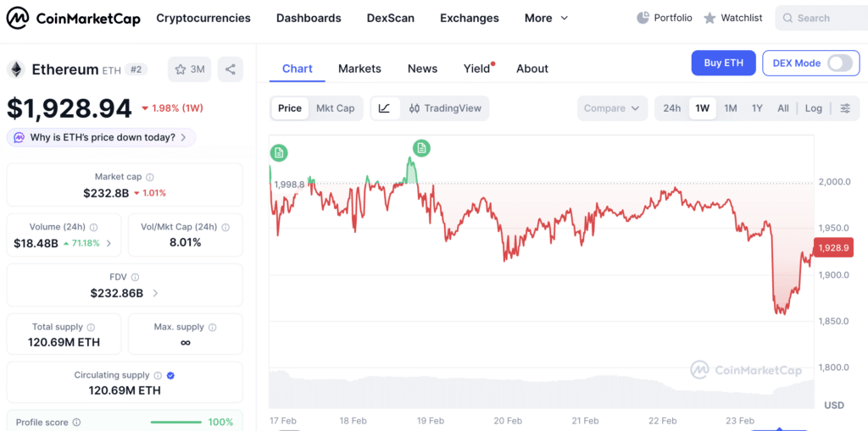This screenshot has height=431, width=868.
Task: Click into the Search field
Action: [821, 19]
